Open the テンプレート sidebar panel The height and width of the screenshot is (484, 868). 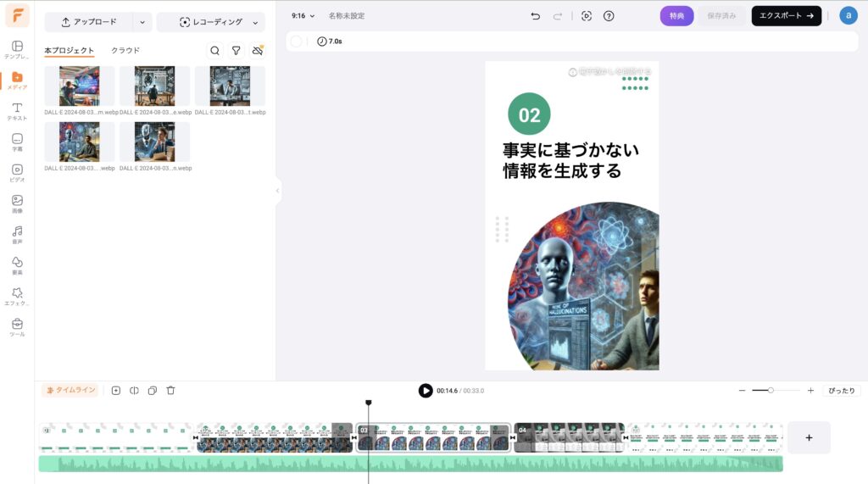(17, 49)
